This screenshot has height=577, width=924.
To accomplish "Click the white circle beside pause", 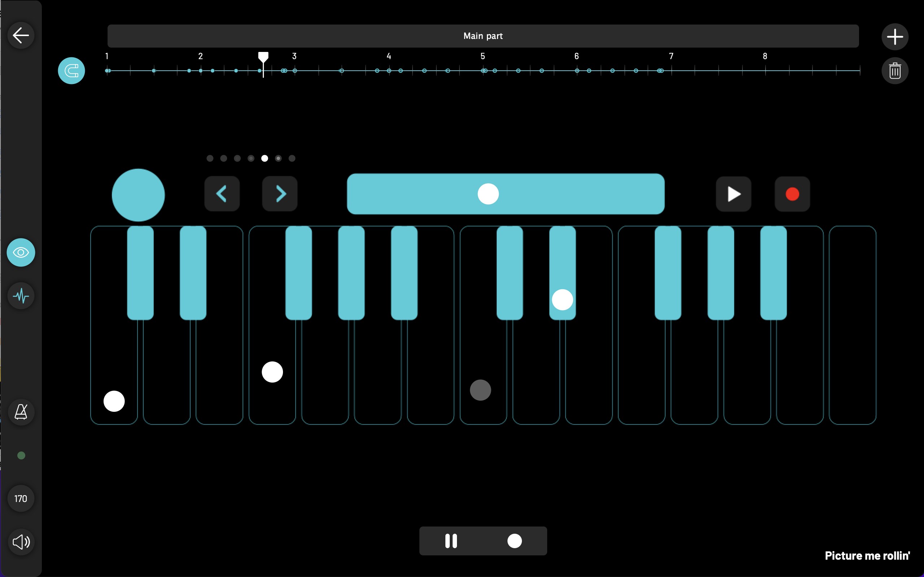I will (514, 541).
